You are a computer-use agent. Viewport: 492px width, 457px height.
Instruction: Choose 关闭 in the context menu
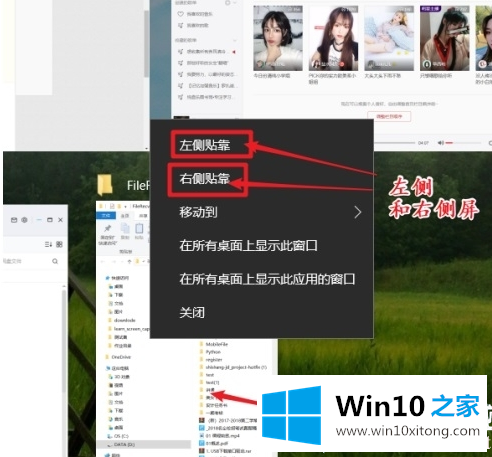(x=192, y=312)
